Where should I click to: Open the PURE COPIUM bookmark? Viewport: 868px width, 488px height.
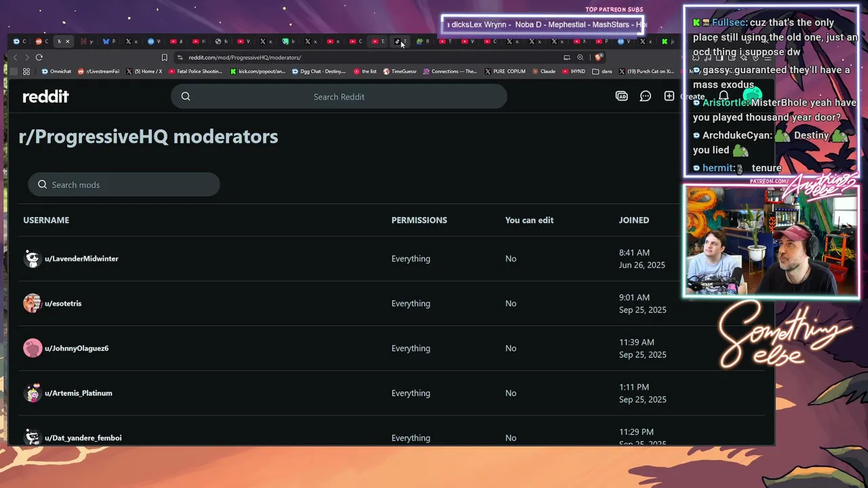tap(505, 71)
